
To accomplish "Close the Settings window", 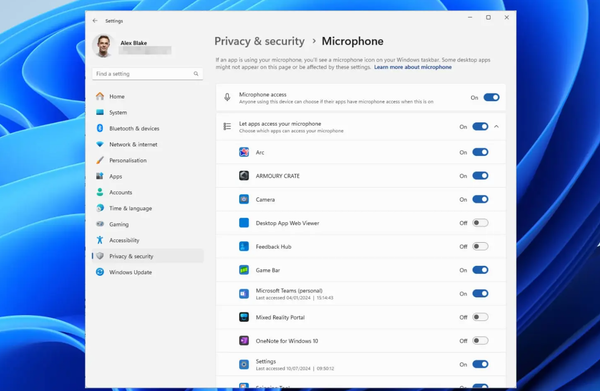I will tap(506, 18).
